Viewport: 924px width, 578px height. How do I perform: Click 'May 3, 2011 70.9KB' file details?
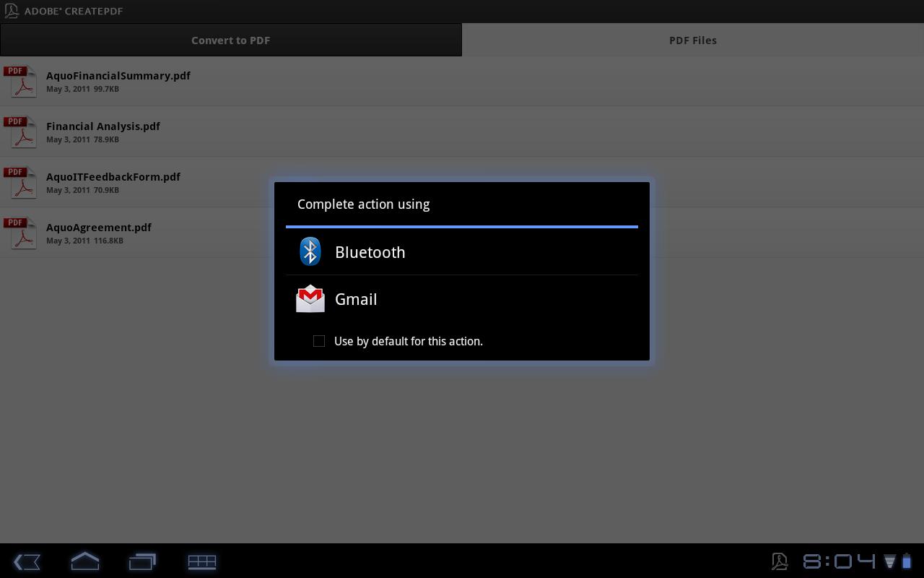(x=82, y=190)
